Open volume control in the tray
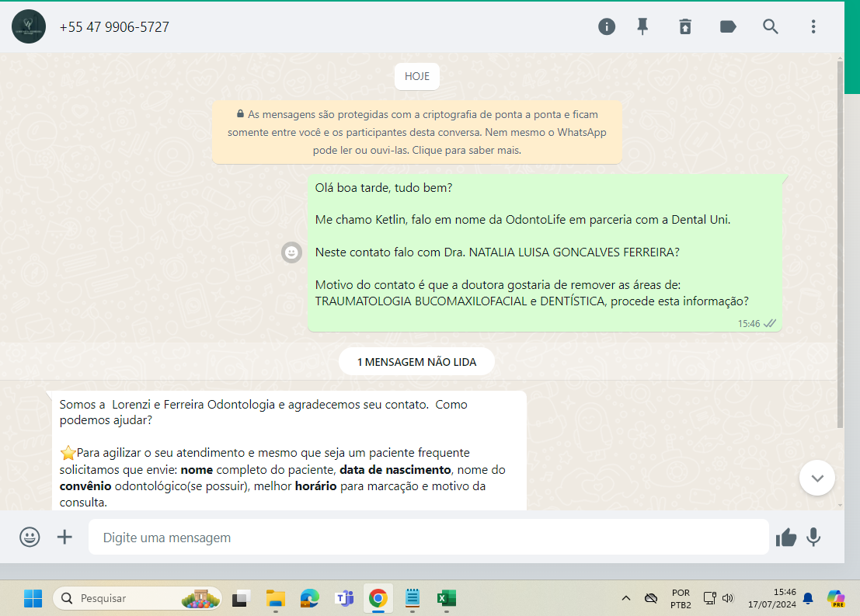 (728, 598)
